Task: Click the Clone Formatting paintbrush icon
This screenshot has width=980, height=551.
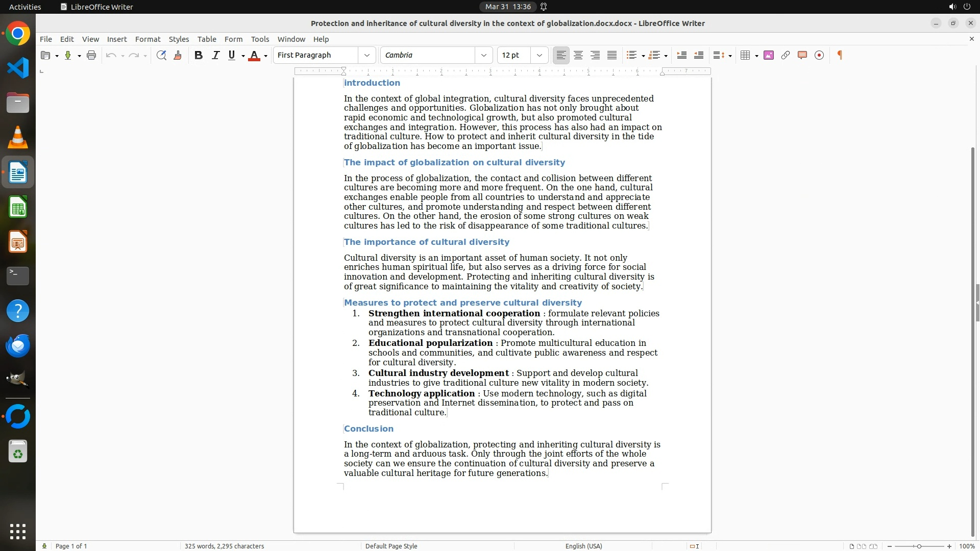Action: [178, 55]
